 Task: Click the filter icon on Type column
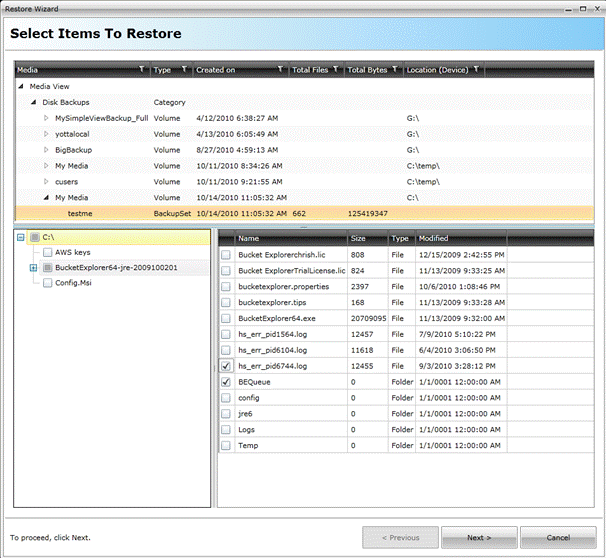pos(184,69)
